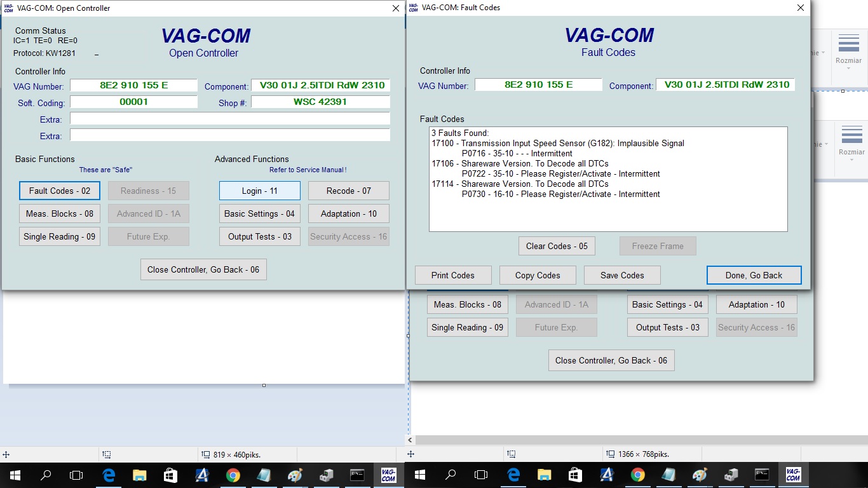Click the Soft. Coding field showing 00001

(133, 102)
